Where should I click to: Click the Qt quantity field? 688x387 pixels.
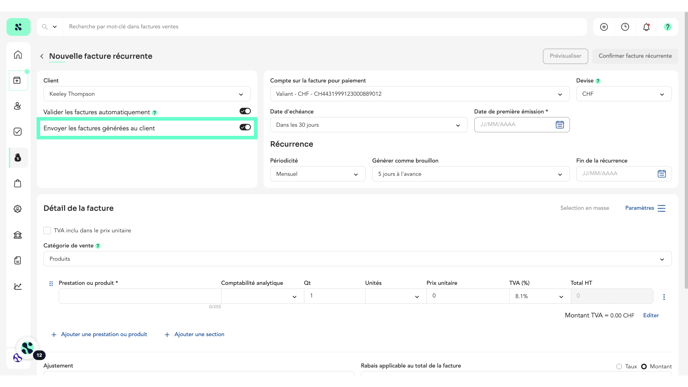click(x=334, y=296)
